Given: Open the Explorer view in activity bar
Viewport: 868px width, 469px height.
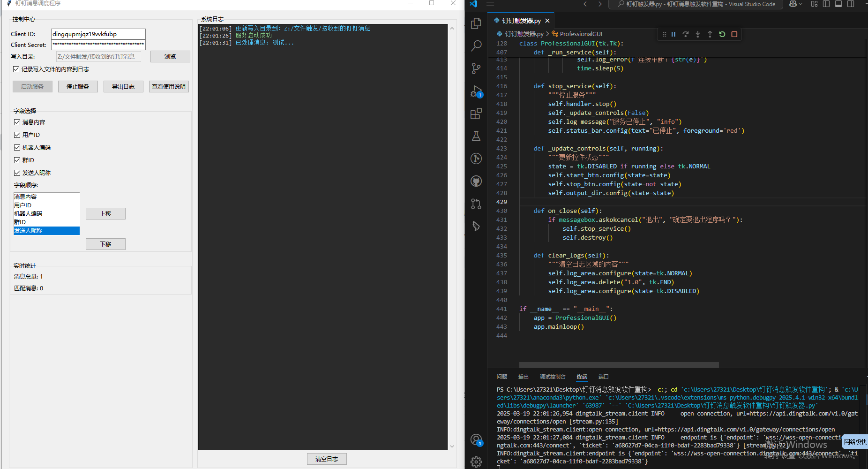Looking at the screenshot, I should tap(476, 23).
